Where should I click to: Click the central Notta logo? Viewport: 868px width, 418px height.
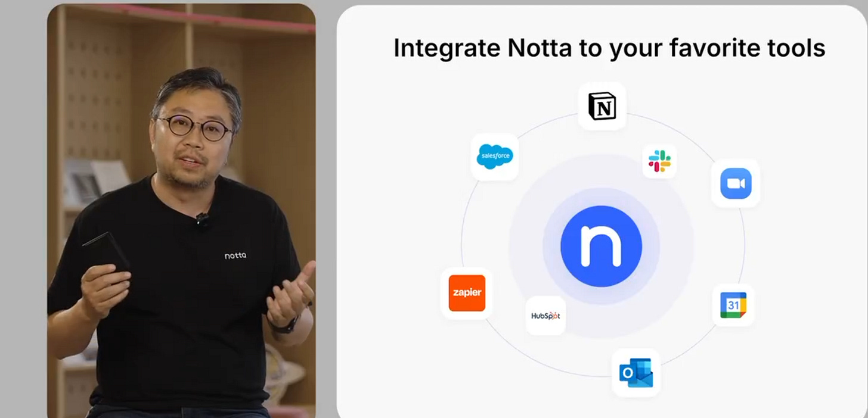(x=601, y=247)
